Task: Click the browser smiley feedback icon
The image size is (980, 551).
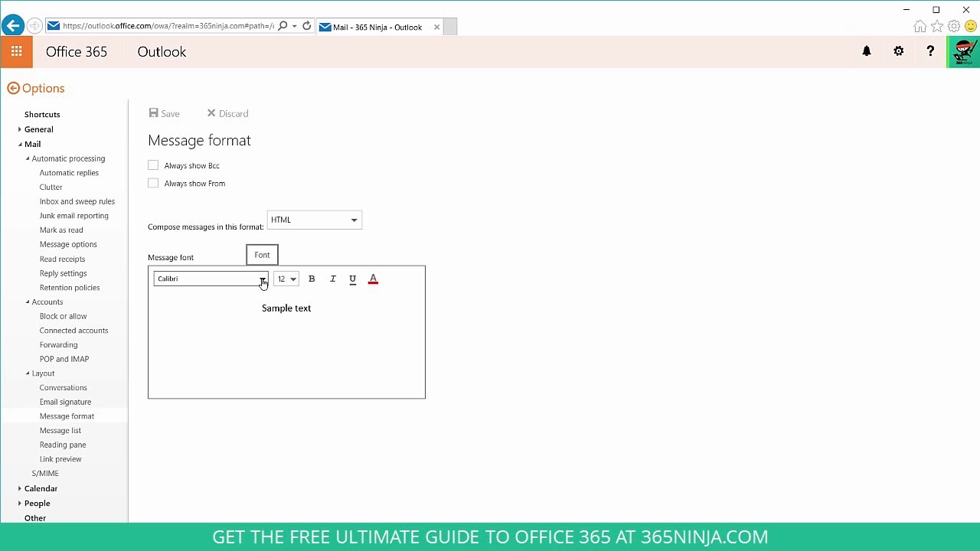Action: (x=971, y=27)
